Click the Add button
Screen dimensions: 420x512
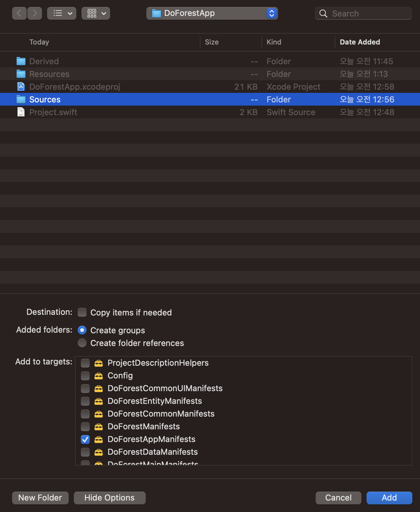(389, 498)
